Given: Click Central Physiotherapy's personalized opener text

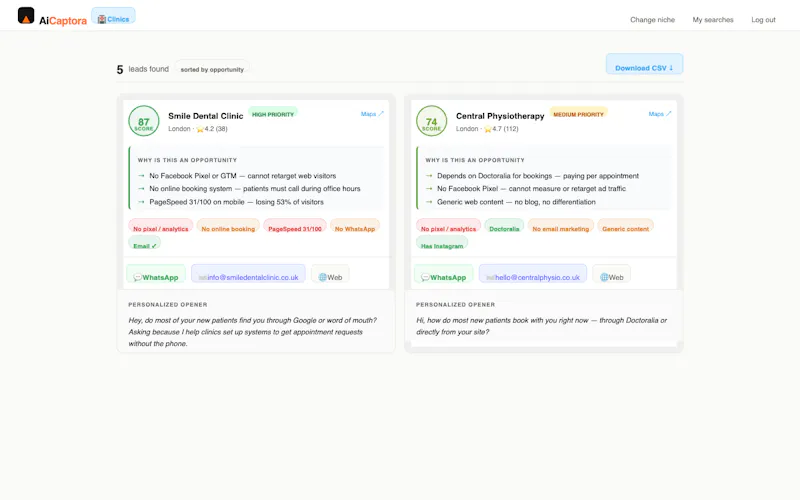Looking at the screenshot, I should [541, 326].
